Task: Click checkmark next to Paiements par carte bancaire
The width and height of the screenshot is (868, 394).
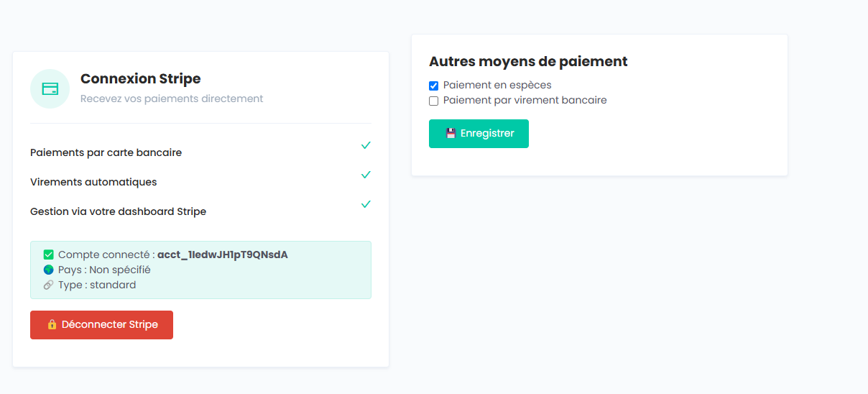Action: click(366, 145)
